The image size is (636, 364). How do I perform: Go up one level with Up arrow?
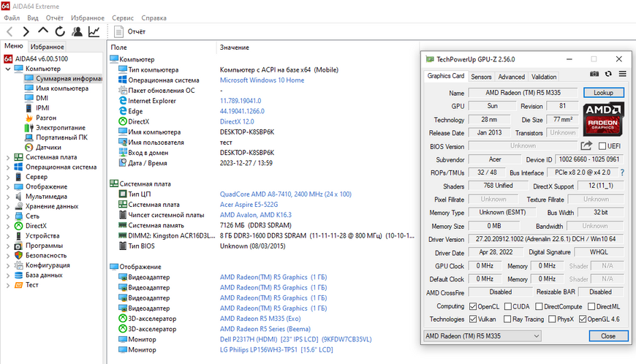coord(43,31)
